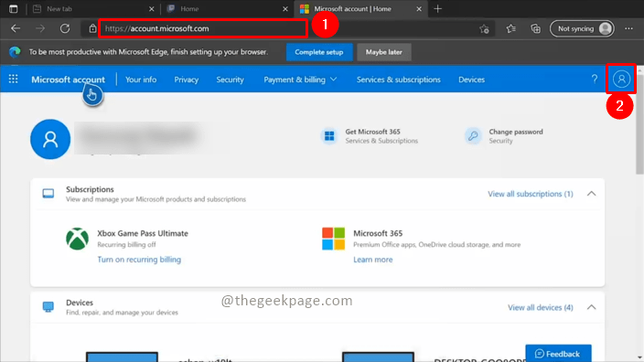Open the Change password link
This screenshot has height=362, width=644.
click(516, 132)
